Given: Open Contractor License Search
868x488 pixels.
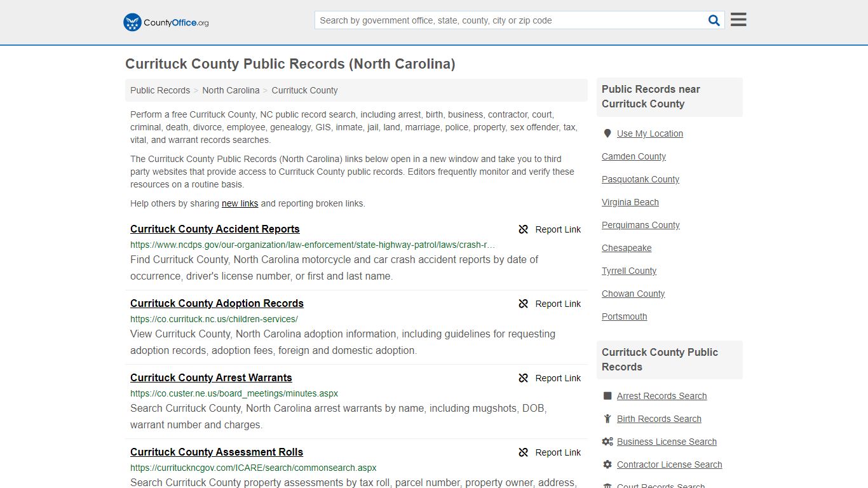Looking at the screenshot, I should click(x=669, y=464).
